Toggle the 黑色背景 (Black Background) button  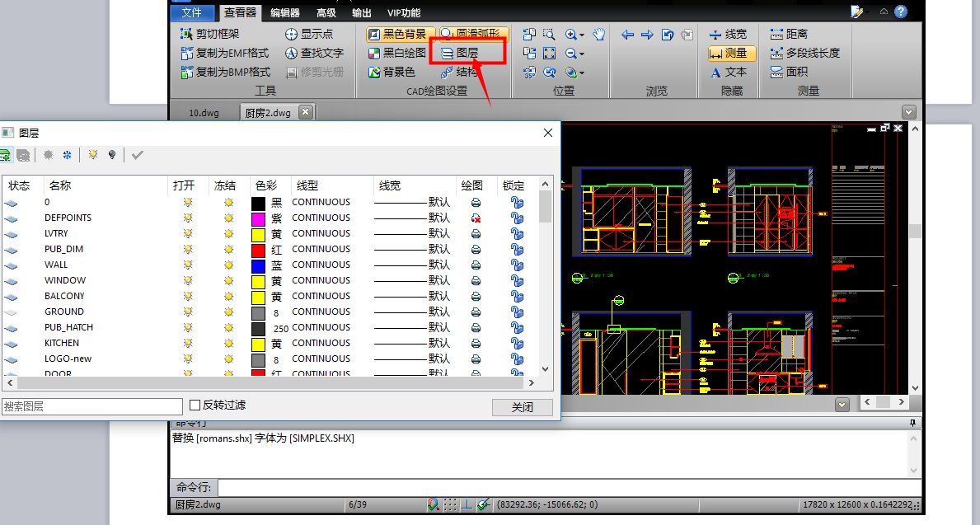click(x=397, y=35)
